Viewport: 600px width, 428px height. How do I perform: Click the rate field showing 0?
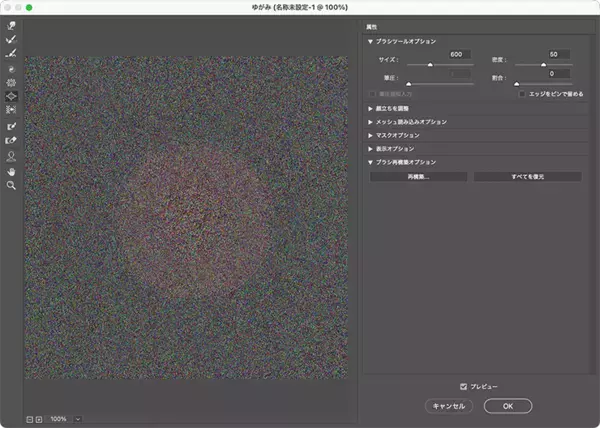pos(559,73)
